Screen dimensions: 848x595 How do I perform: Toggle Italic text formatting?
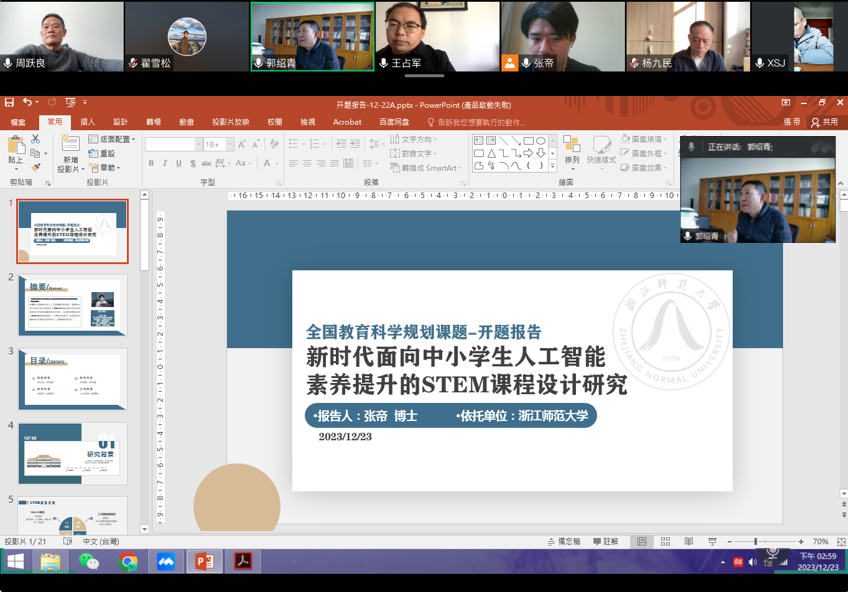(165, 164)
